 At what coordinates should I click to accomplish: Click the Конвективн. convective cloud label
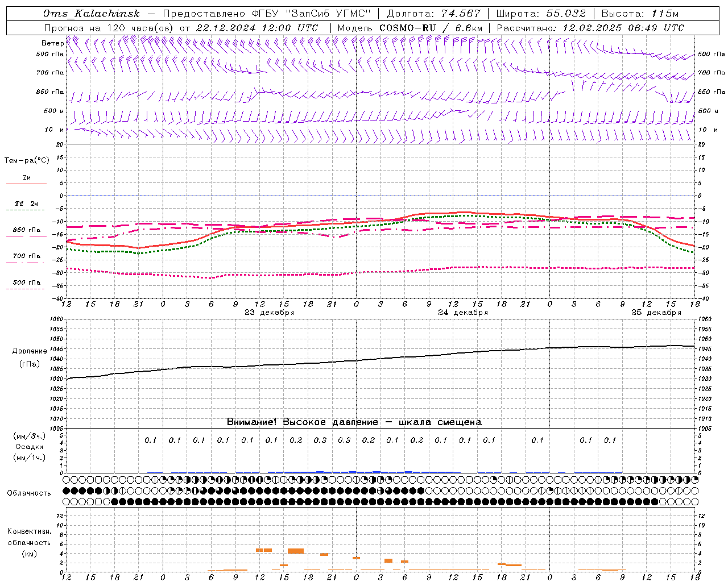click(x=29, y=531)
